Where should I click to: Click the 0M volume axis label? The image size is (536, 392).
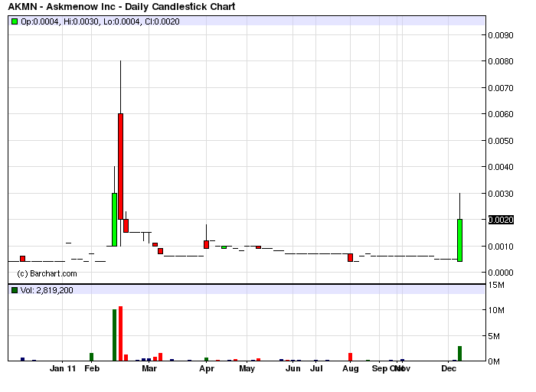[494, 361]
